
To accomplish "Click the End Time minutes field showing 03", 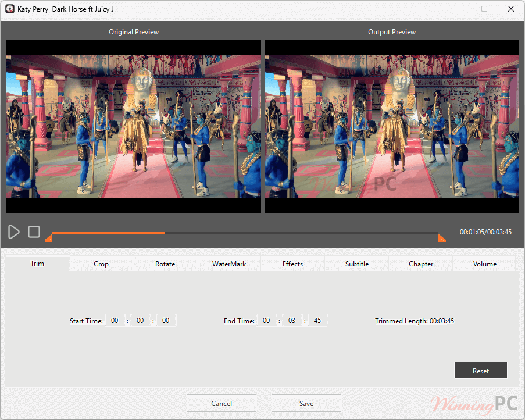I will (292, 320).
